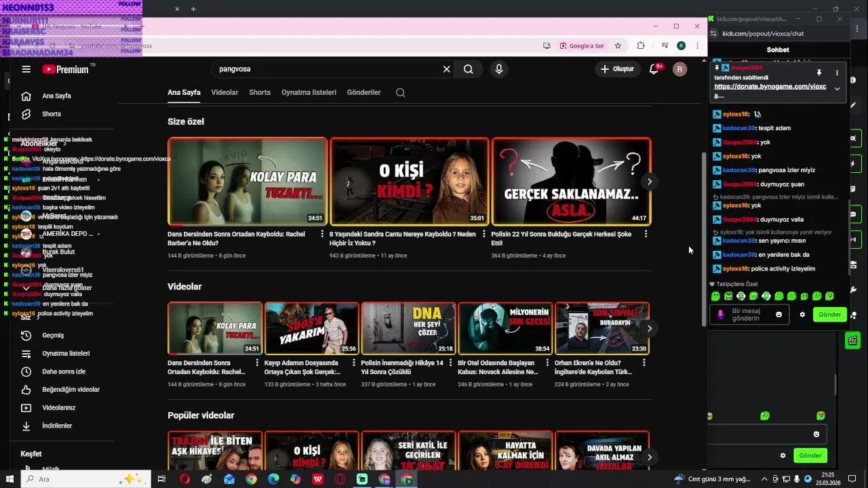This screenshot has width=868, height=488.
Task: Open KOLAY PARA TUZAKTI large thumbnail
Action: pos(248,182)
